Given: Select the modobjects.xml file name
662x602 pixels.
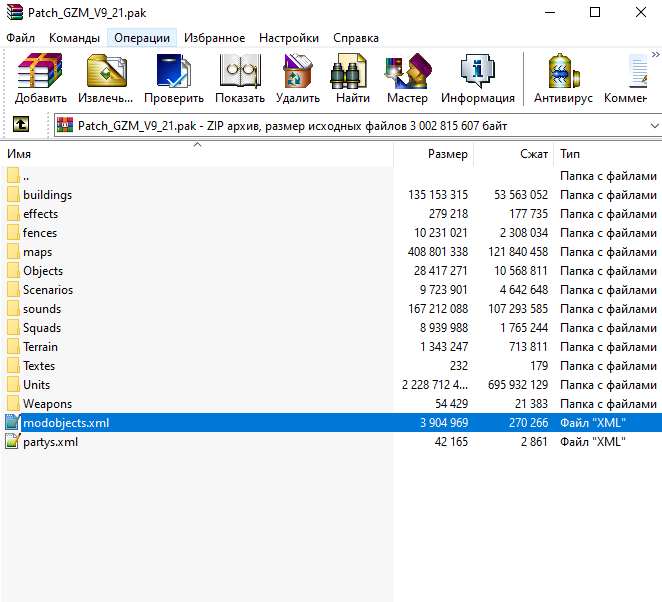Looking at the screenshot, I should (x=66, y=423).
